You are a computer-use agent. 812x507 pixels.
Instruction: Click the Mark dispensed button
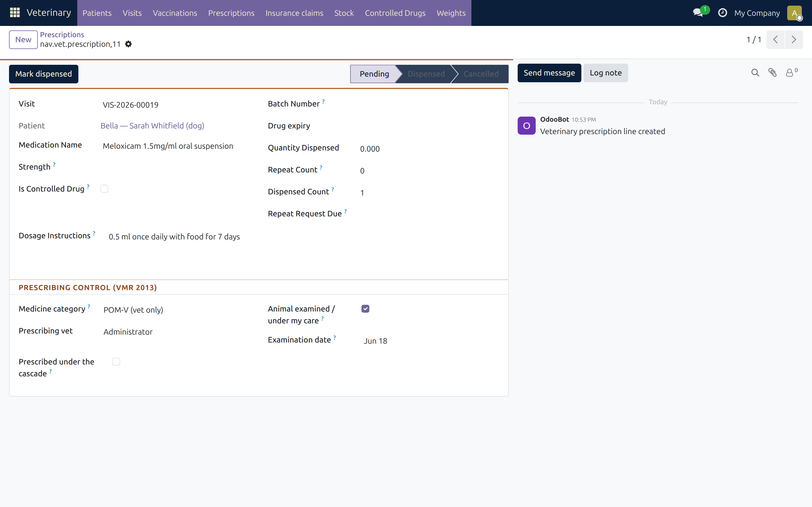(x=44, y=74)
